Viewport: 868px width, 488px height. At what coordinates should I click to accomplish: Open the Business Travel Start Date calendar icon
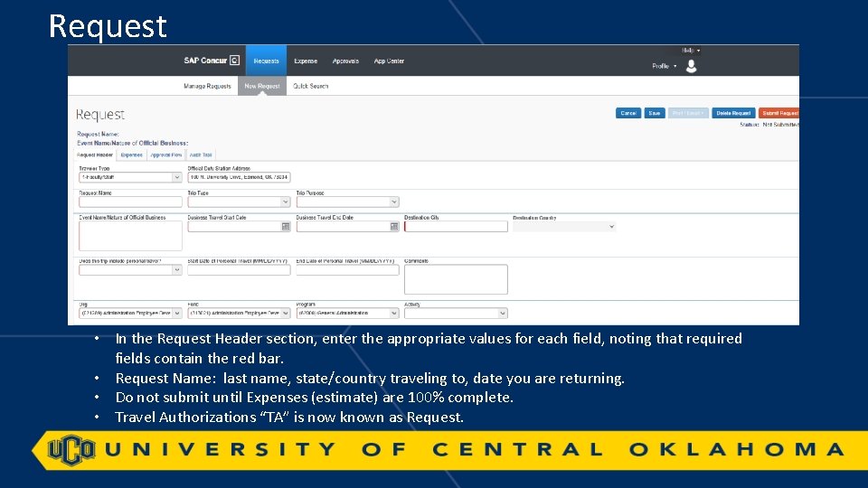[x=286, y=226]
